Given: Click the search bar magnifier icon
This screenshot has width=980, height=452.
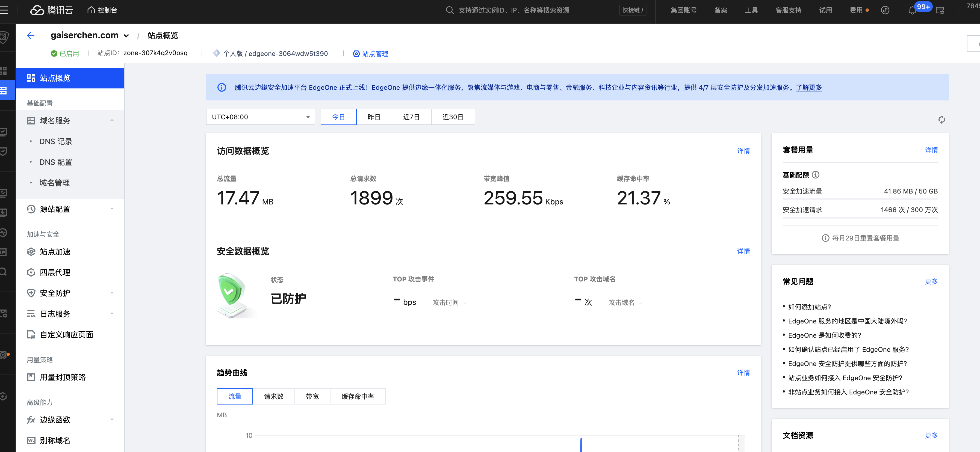Looking at the screenshot, I should [x=450, y=10].
